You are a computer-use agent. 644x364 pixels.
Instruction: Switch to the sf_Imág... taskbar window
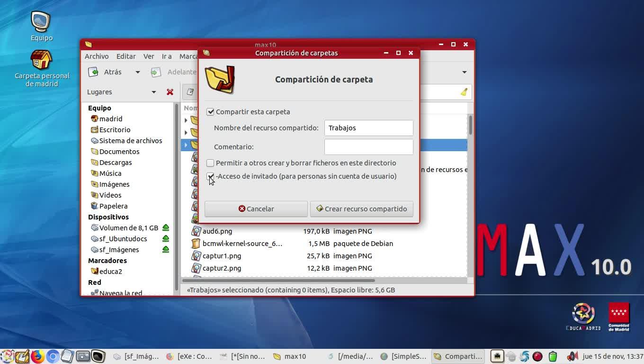click(135, 356)
